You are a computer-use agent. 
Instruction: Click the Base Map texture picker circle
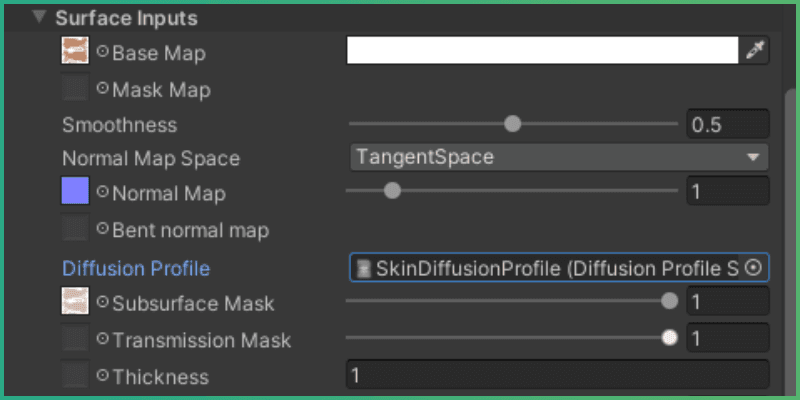click(102, 52)
